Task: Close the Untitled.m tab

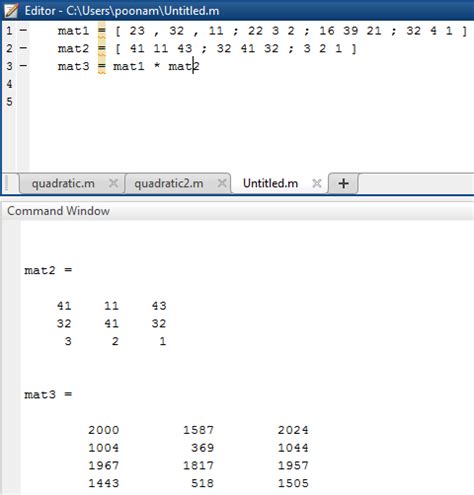Action: [x=317, y=183]
